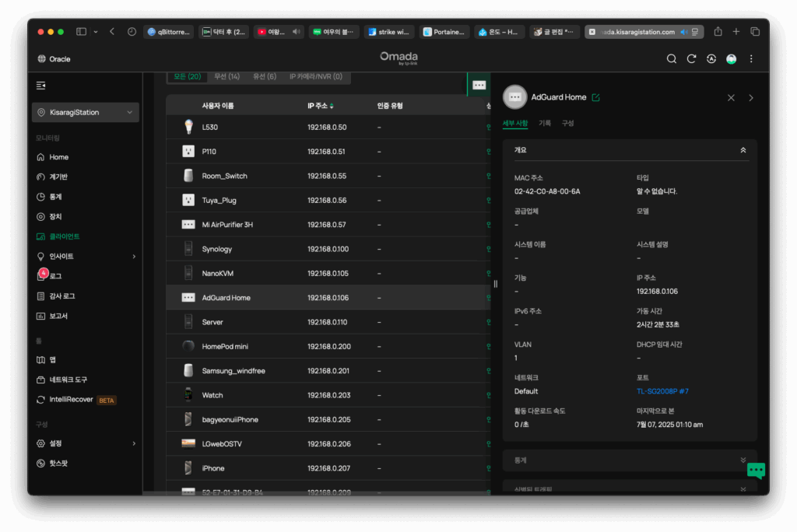Collapse the 개요 overview section

[743, 150]
